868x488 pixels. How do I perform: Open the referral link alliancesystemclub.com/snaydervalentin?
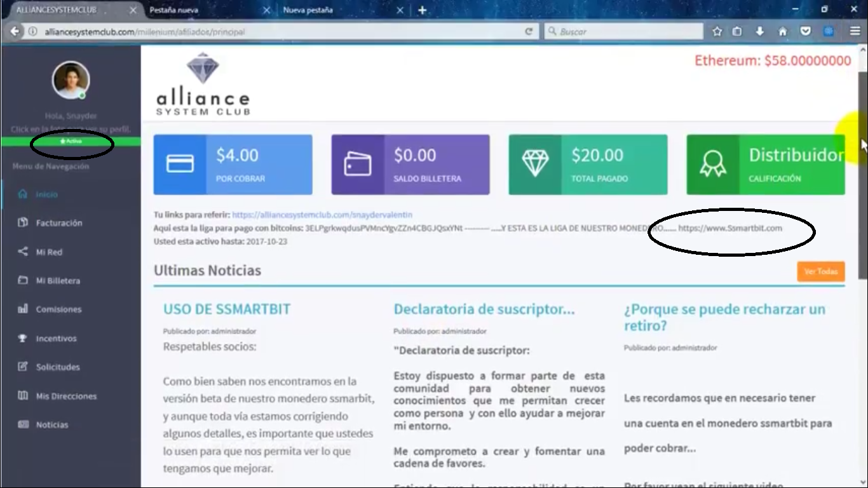click(322, 215)
